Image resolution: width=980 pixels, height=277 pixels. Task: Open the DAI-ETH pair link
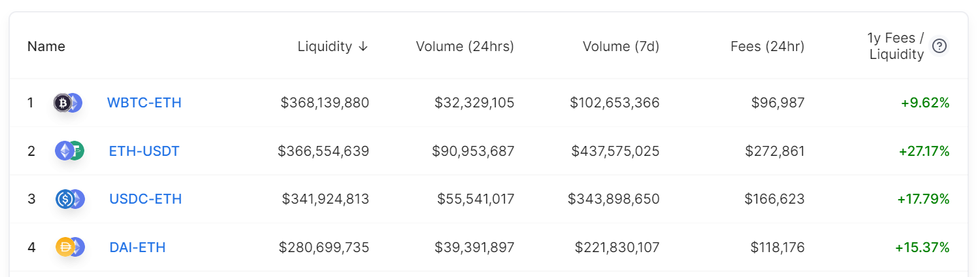click(x=137, y=247)
